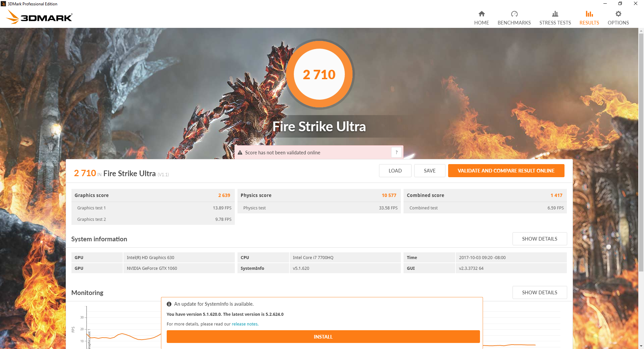The height and width of the screenshot is (349, 644).
Task: Click the System information heading
Action: click(99, 239)
